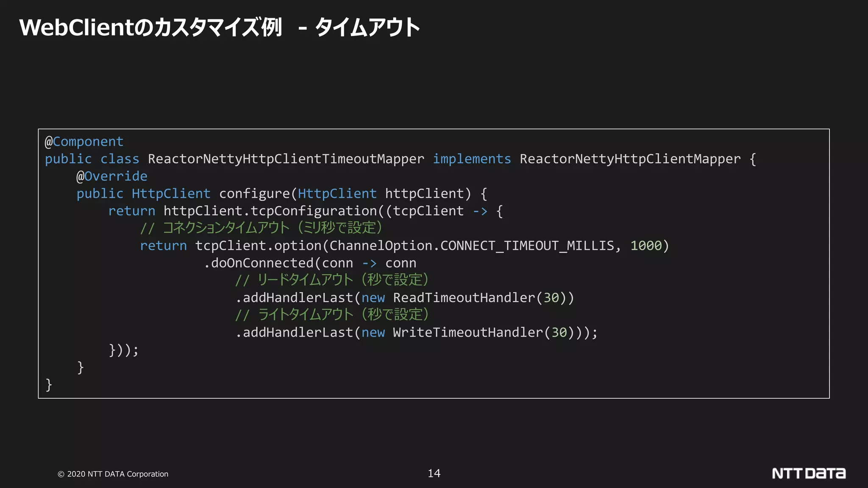The width and height of the screenshot is (868, 488).
Task: Click the page number '14'
Action: click(x=434, y=473)
